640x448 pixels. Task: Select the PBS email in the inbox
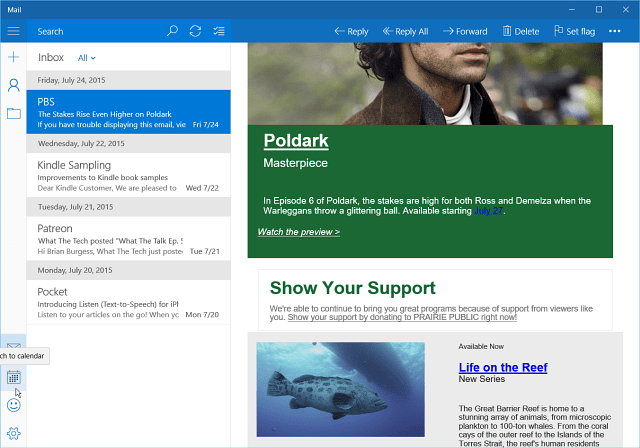point(129,112)
